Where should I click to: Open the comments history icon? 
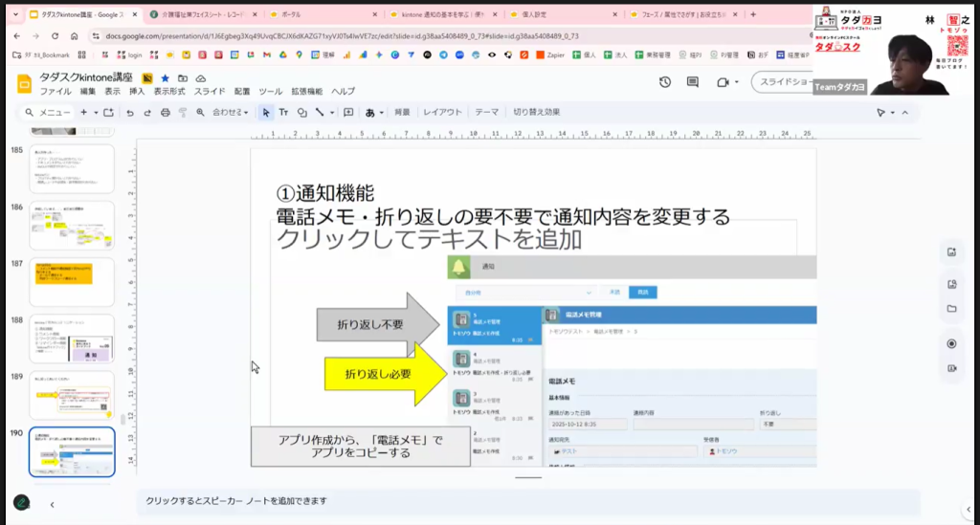click(x=694, y=82)
